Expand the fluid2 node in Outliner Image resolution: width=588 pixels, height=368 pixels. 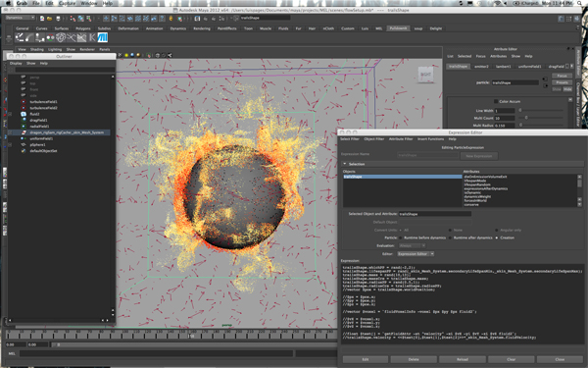pyautogui.click(x=10, y=114)
